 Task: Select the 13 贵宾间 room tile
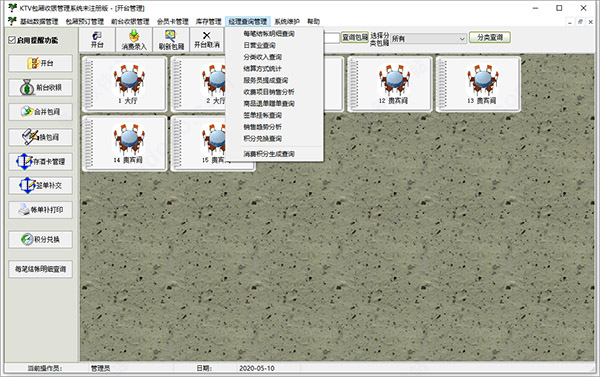[x=478, y=84]
